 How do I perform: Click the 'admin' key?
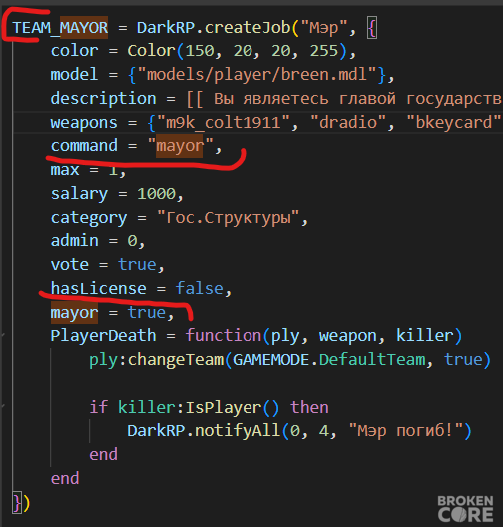pos(74,241)
